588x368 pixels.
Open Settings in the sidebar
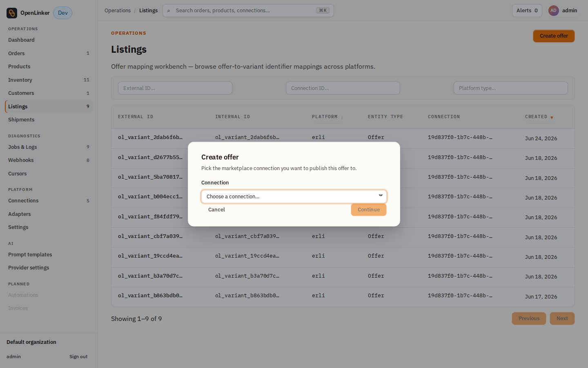(49, 227)
